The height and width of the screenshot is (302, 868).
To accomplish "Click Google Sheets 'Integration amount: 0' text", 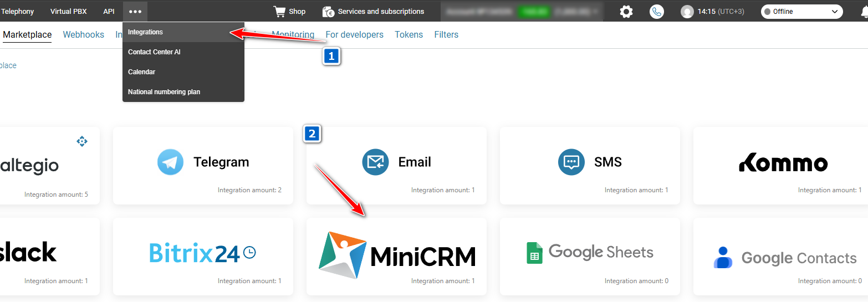I will 636,281.
